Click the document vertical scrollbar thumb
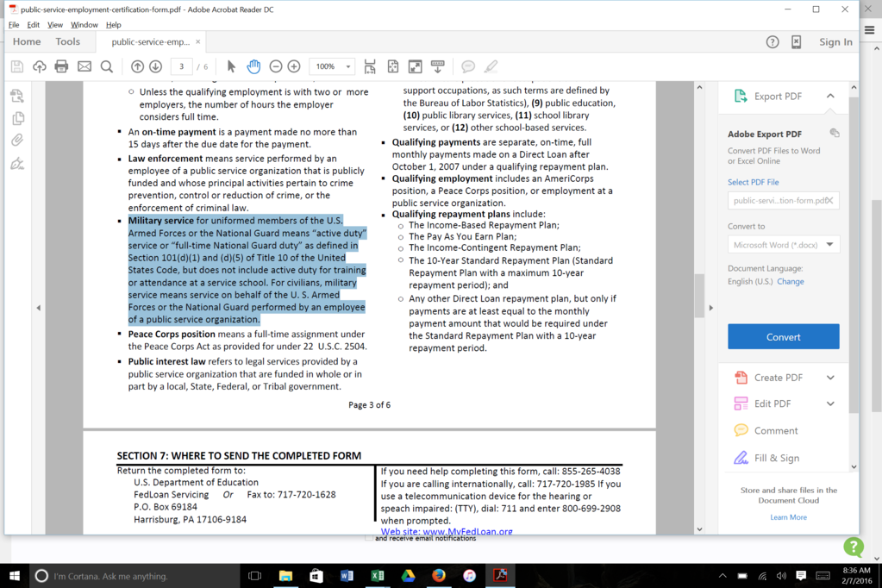The width and height of the screenshot is (882, 588). click(699, 297)
